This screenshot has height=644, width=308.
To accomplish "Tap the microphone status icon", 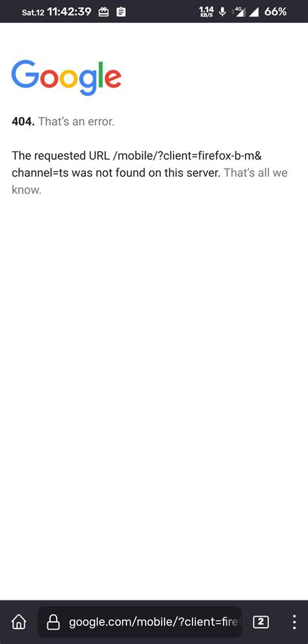I will click(223, 12).
